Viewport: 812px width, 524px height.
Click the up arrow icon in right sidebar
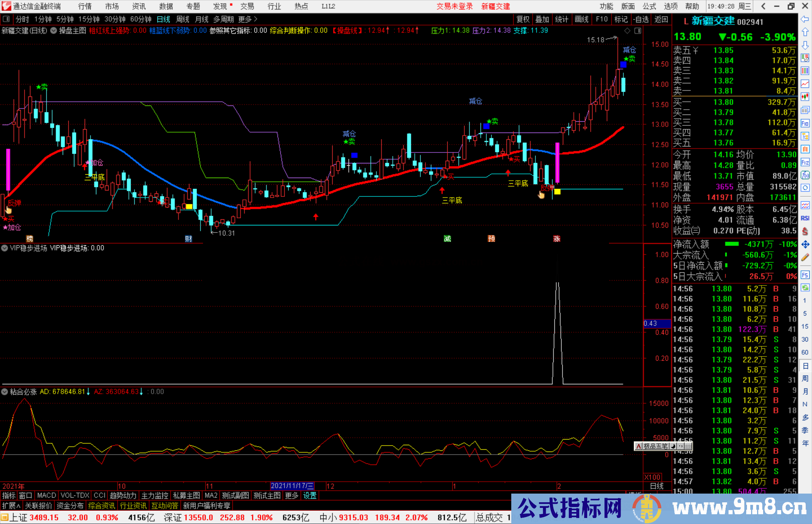point(805,32)
